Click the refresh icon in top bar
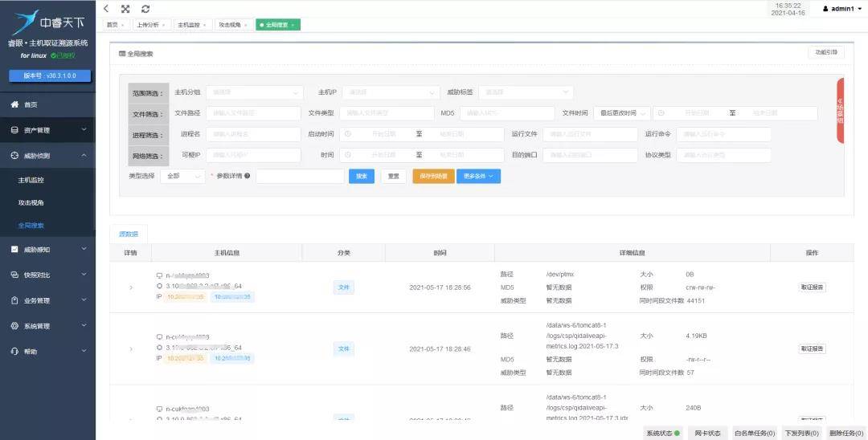Viewport: 868px width, 440px height. (x=145, y=9)
